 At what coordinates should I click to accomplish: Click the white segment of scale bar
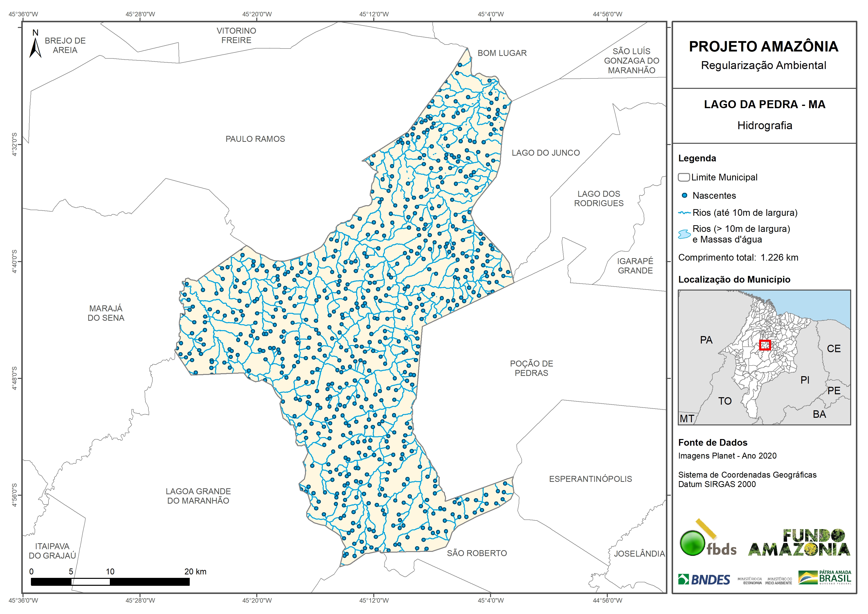pos(91,582)
